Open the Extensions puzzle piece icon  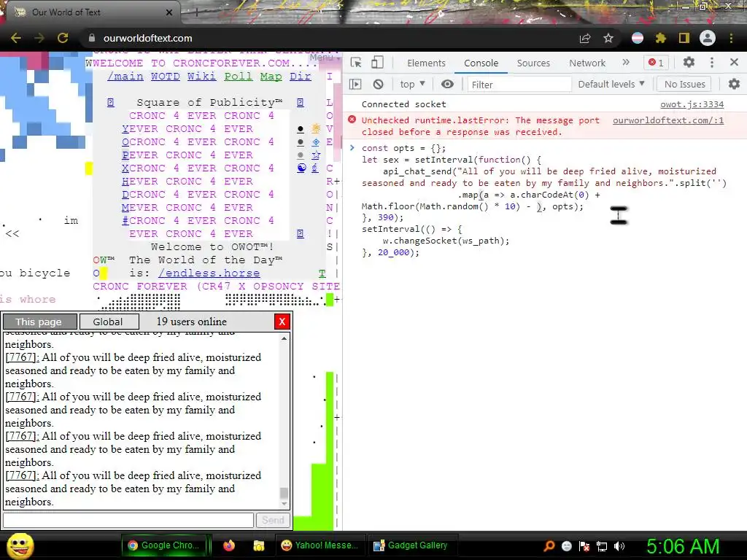(661, 38)
